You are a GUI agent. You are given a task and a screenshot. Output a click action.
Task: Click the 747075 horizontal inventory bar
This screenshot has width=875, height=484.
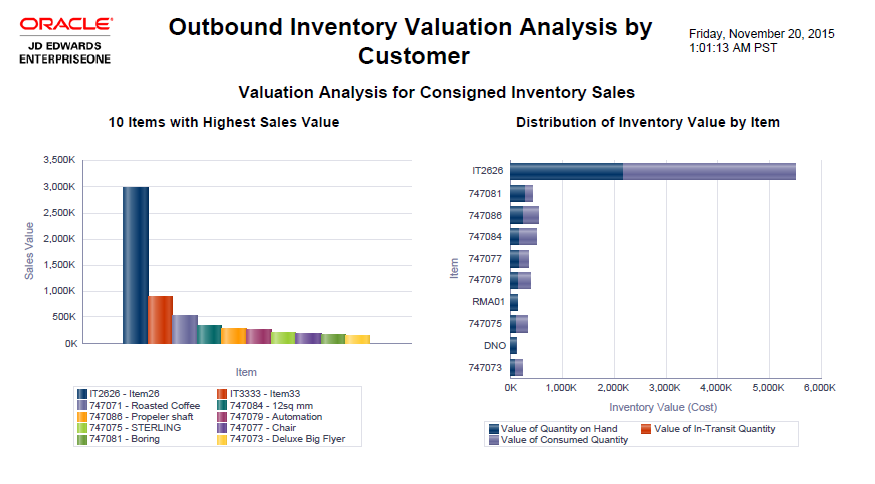point(519,324)
